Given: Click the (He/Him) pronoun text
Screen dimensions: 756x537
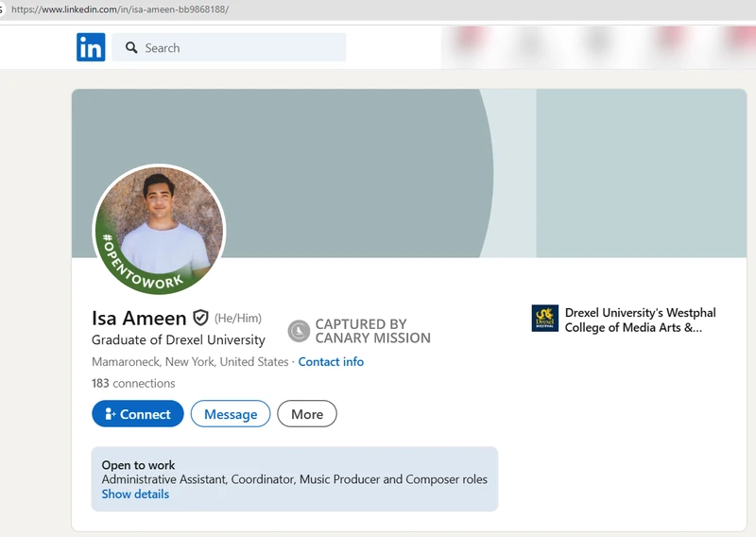Looking at the screenshot, I should pyautogui.click(x=238, y=319).
